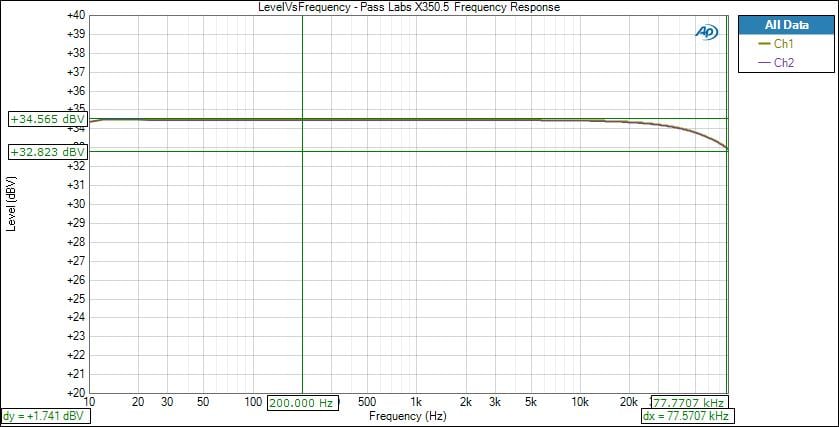Click the +20 tick on the level axis
Screen dimensions: 839x427
point(73,393)
